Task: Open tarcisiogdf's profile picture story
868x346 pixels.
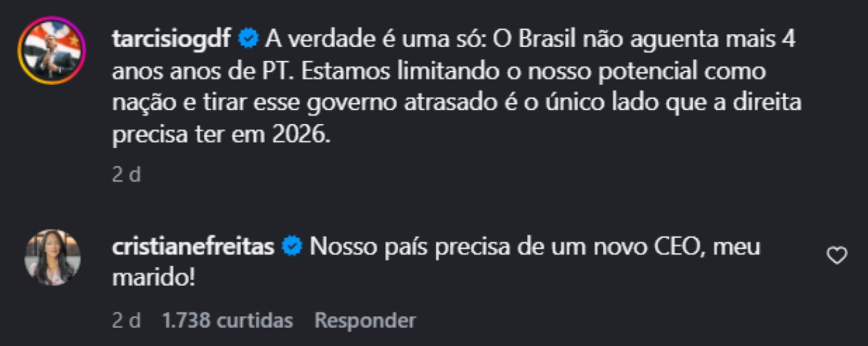Action: click(x=53, y=51)
